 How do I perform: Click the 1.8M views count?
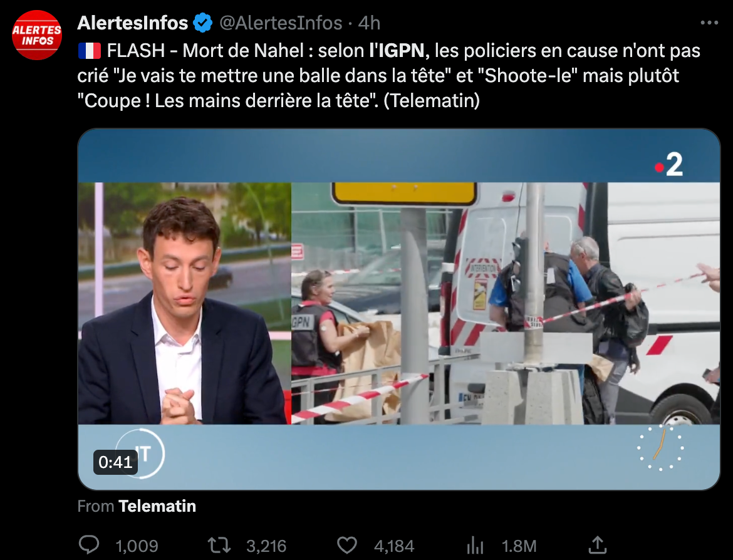tap(519, 546)
